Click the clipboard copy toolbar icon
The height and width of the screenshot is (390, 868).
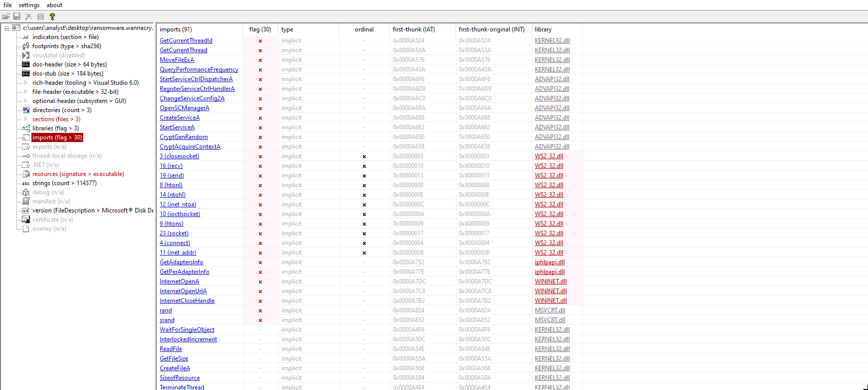tap(41, 17)
